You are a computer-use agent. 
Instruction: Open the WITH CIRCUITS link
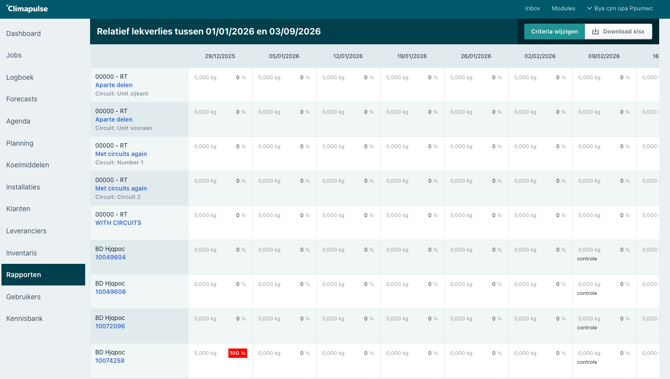pos(118,223)
